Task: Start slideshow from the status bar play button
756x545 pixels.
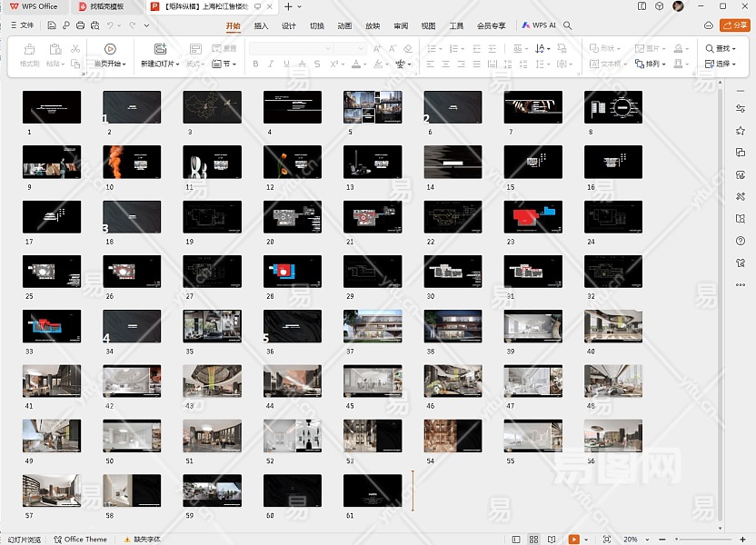Action: (x=573, y=539)
